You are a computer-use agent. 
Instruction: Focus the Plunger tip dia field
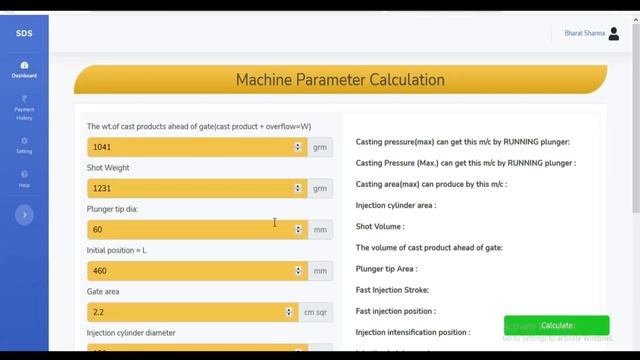pyautogui.click(x=197, y=229)
